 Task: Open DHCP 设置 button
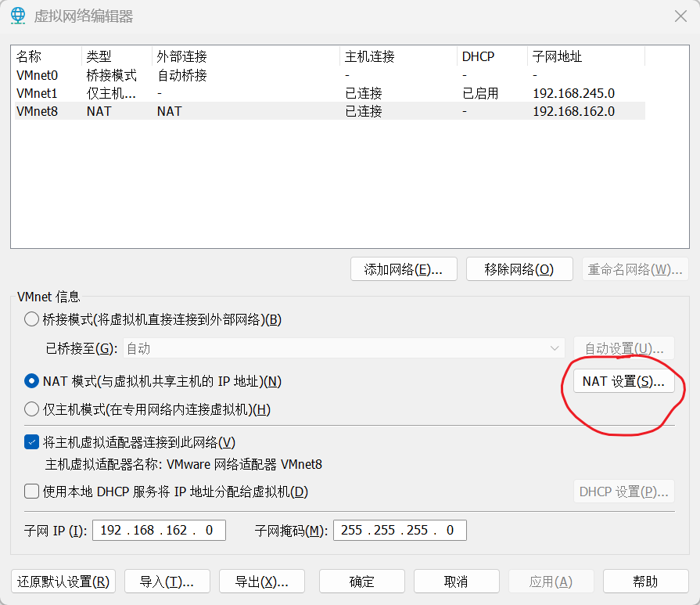tap(623, 492)
